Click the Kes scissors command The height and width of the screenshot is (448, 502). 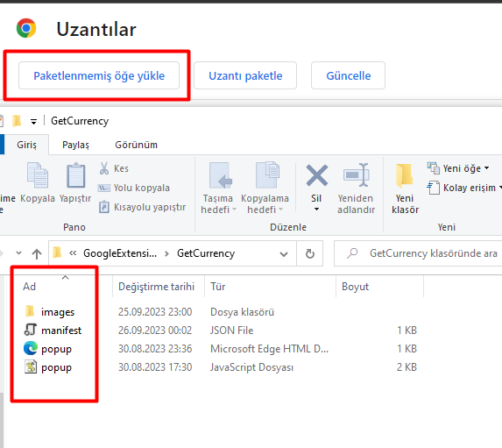tap(114, 168)
